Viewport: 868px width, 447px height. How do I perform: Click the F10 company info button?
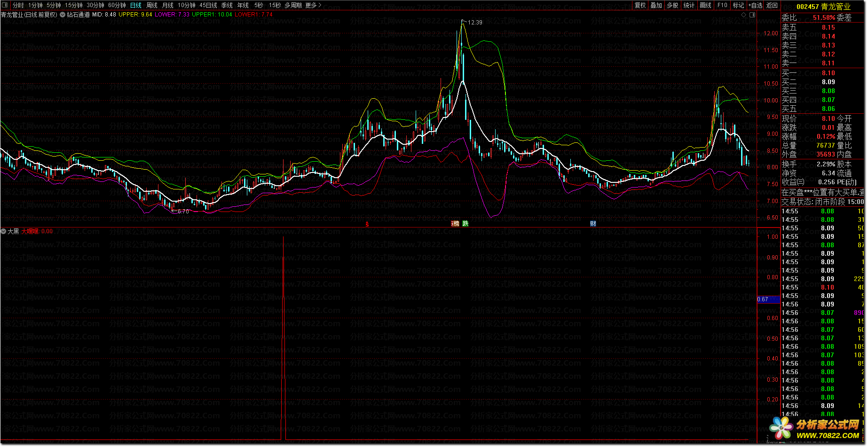[722, 5]
